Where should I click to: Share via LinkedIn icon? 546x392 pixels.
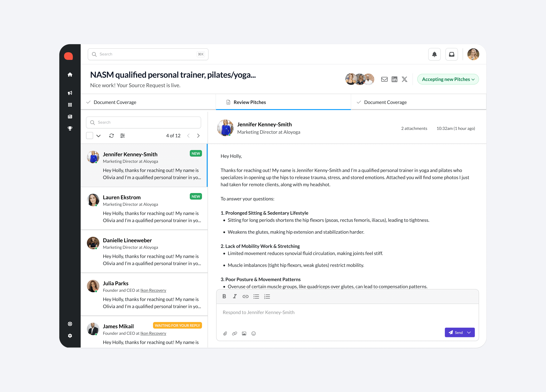coord(394,79)
